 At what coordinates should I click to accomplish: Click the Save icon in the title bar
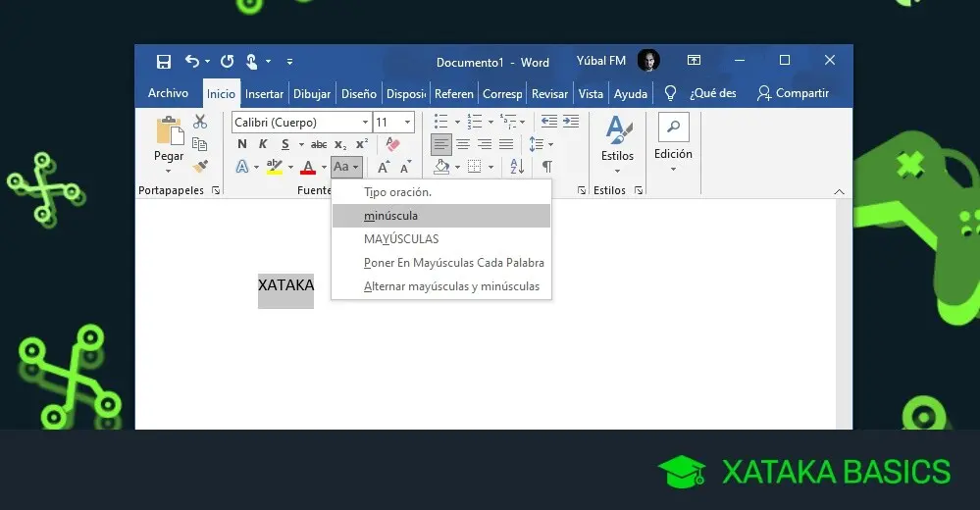164,62
